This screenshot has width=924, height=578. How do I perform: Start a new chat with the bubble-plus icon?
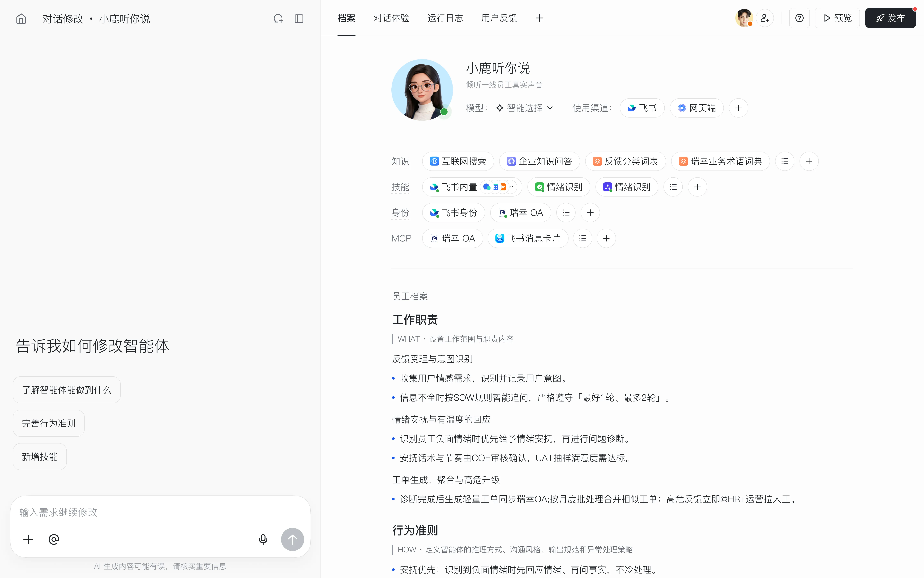point(278,18)
